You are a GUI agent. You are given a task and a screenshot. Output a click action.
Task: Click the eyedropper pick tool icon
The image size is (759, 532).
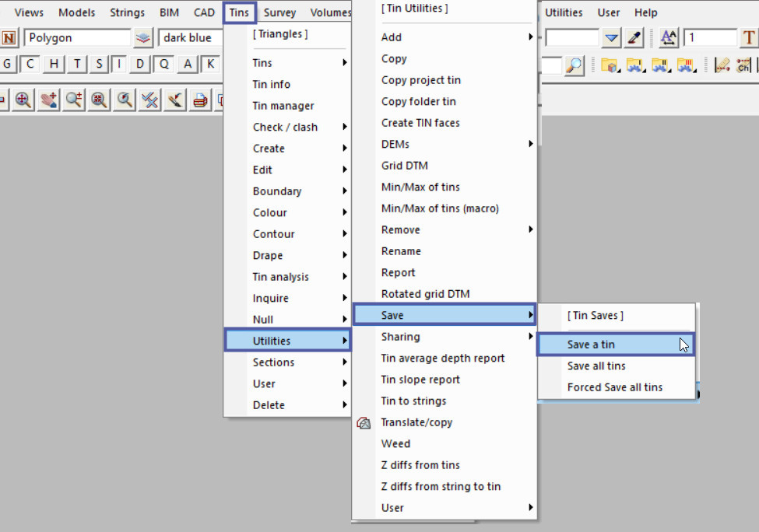point(634,38)
